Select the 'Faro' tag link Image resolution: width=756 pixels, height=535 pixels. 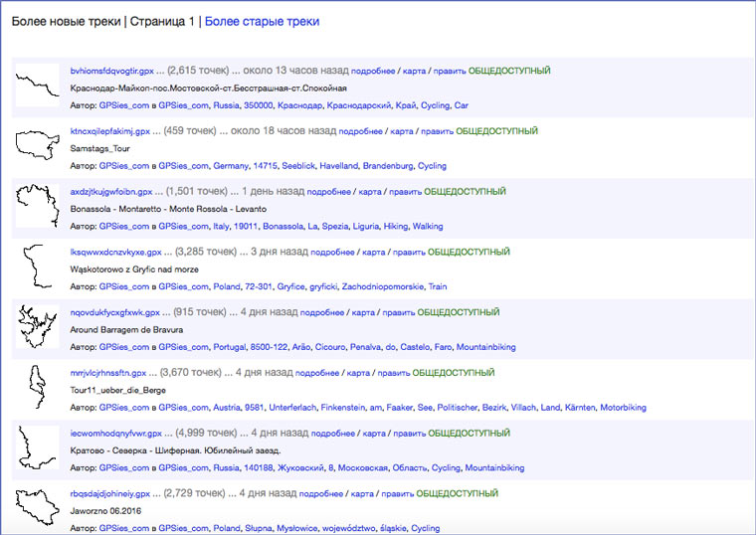[x=443, y=347]
